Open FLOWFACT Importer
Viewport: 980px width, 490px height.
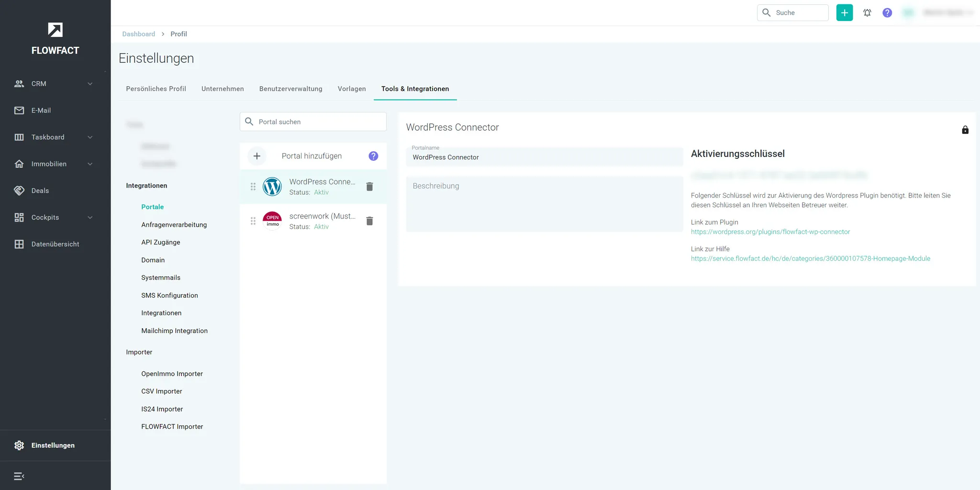point(172,427)
